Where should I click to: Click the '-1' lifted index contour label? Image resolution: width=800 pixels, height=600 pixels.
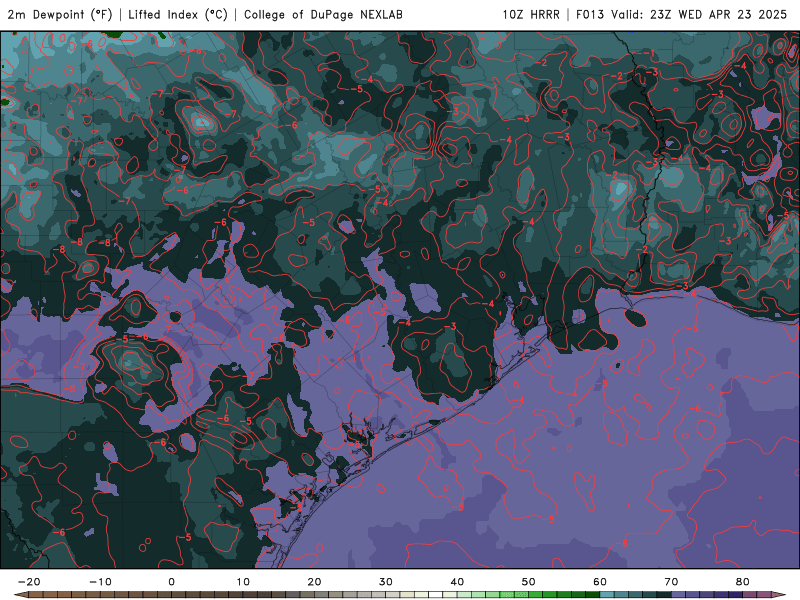pos(648,53)
